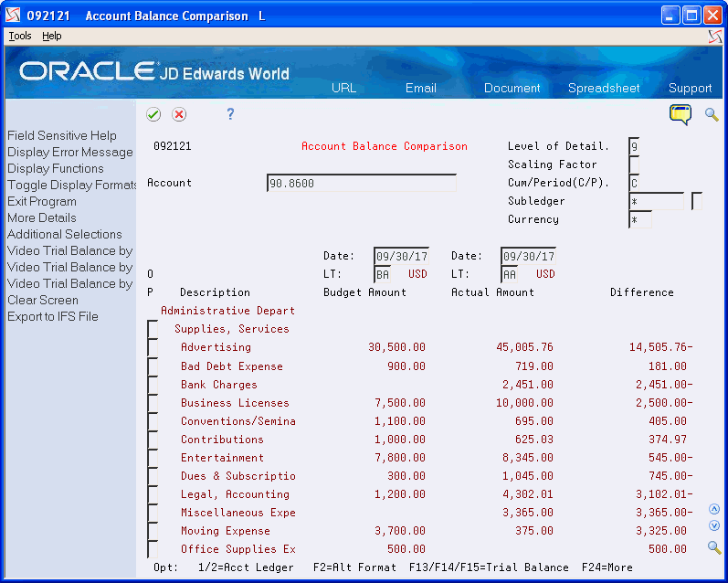Click the Support link in banner
Screen dimensions: 728x583
[690, 89]
